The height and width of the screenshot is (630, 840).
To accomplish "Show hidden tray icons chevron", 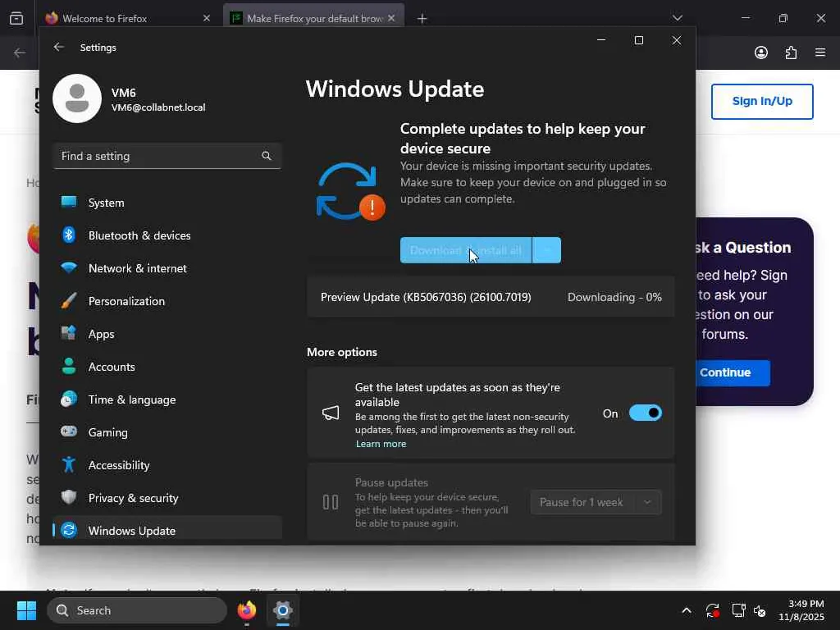I will click(687, 610).
